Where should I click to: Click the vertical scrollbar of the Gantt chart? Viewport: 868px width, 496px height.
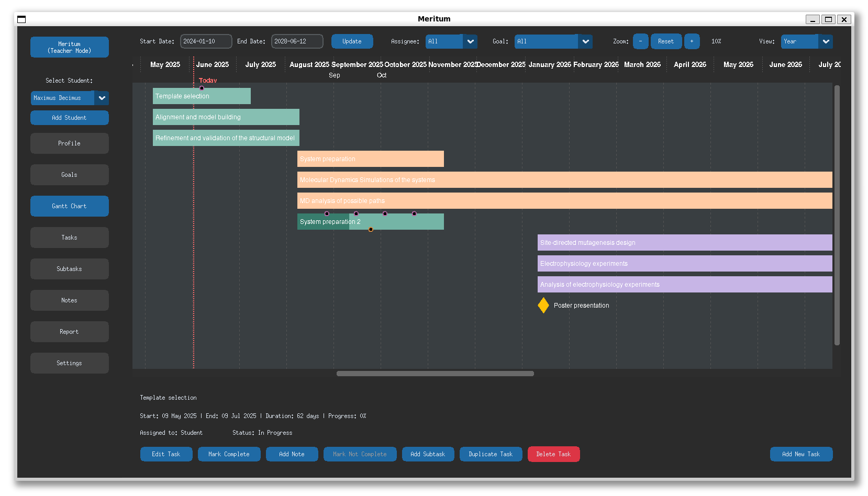pyautogui.click(x=837, y=215)
